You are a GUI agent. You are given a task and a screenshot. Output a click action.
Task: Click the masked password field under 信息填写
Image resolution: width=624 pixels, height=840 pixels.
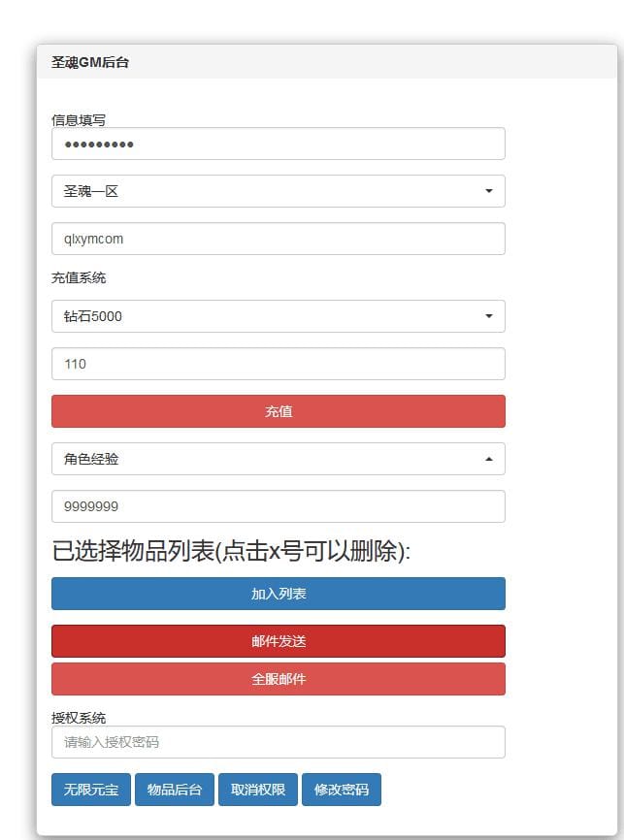click(x=278, y=144)
